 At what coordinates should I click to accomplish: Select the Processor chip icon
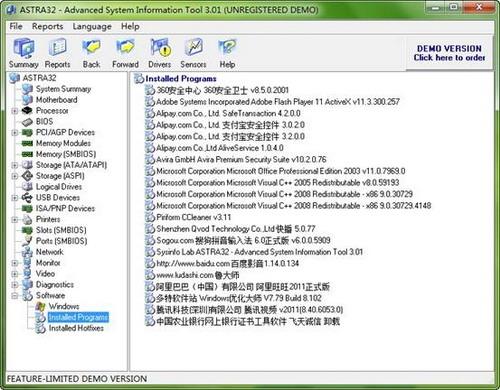(27, 111)
